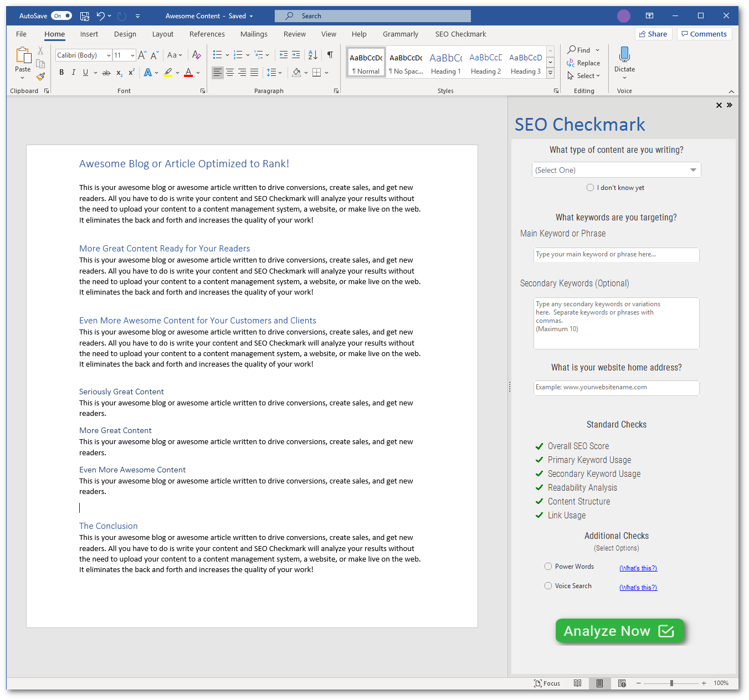Image resolution: width=749 pixels, height=700 pixels.
Task: Collapse the ribbon with the chevron
Action: click(x=731, y=91)
